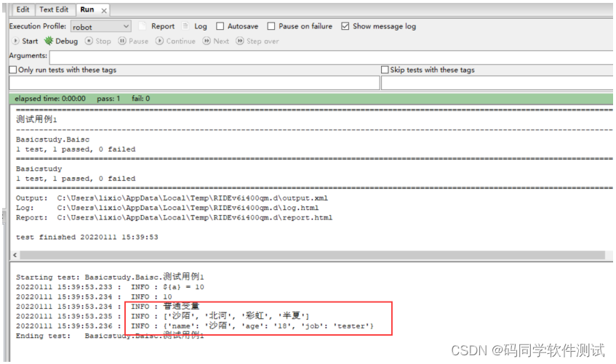Focus the Arguments input field
The height and width of the screenshot is (364, 616).
331,57
